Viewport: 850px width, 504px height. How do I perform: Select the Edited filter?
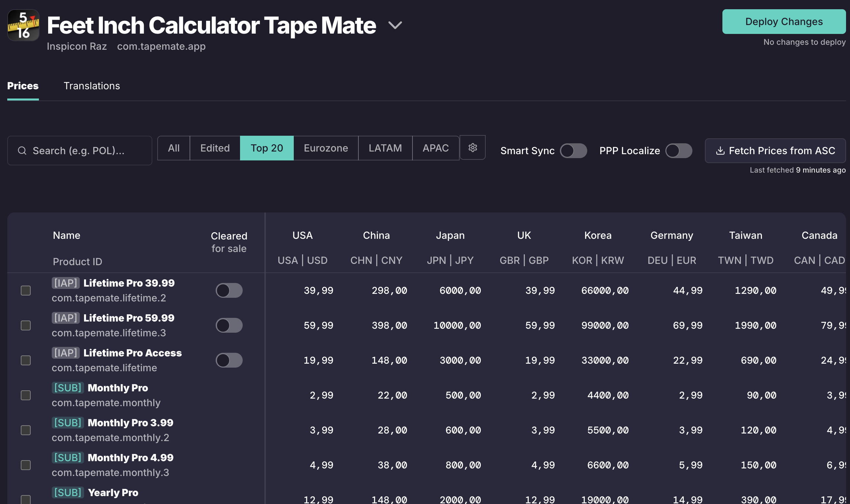click(215, 148)
